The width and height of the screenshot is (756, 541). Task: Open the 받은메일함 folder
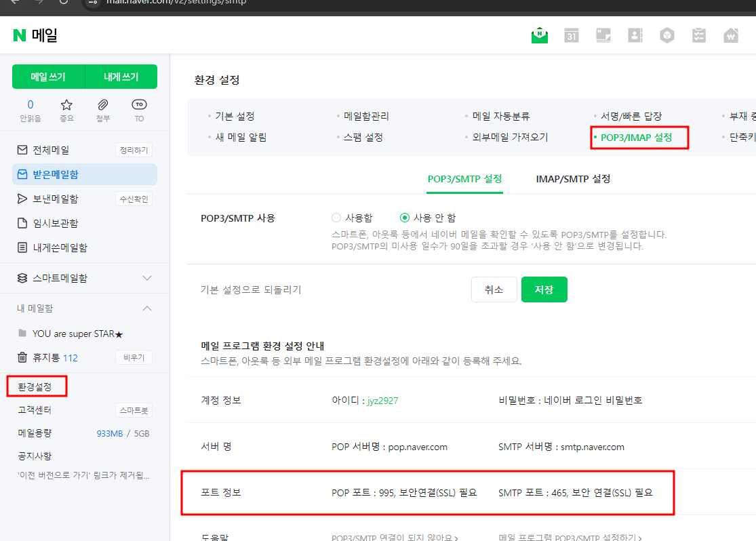click(x=84, y=174)
